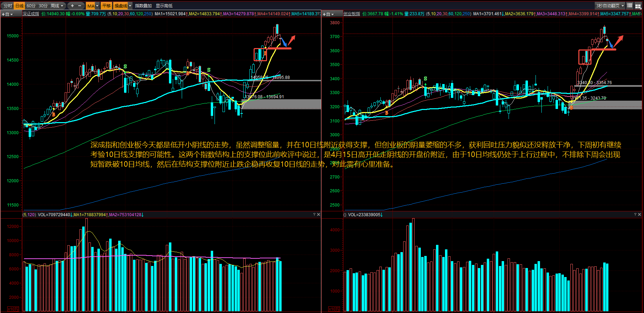Zoom out chart with minus button
Viewport: 644px width, 313px height.
80,6
